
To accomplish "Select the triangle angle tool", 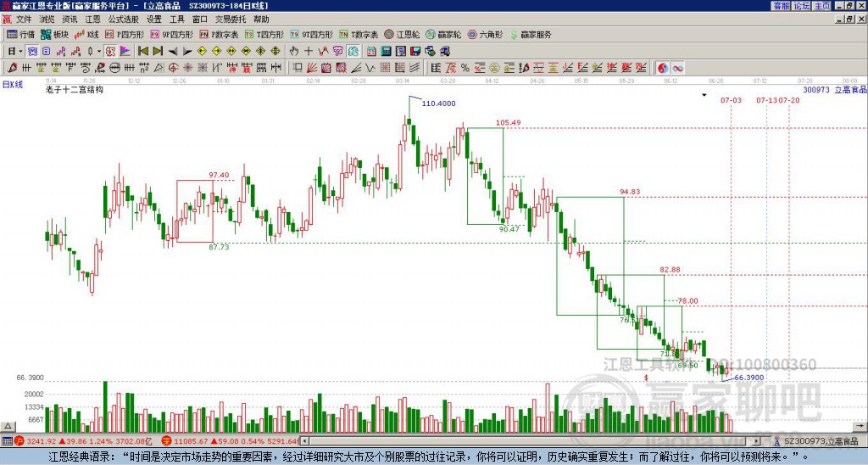I will click(x=159, y=68).
